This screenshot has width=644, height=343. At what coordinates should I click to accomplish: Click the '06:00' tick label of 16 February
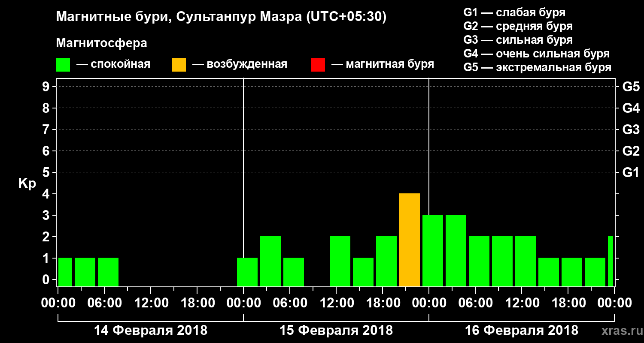click(476, 303)
